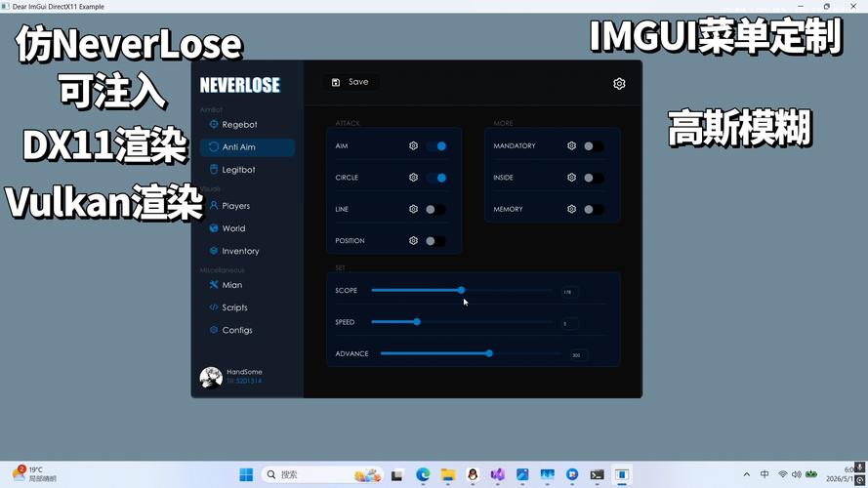Image resolution: width=868 pixels, height=488 pixels.
Task: Open Windows Start menu
Action: [x=246, y=474]
